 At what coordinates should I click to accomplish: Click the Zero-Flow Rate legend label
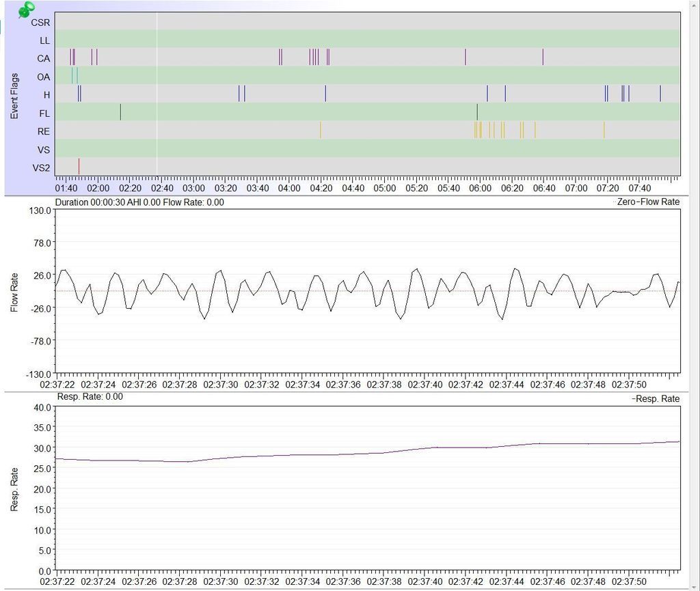click(647, 202)
